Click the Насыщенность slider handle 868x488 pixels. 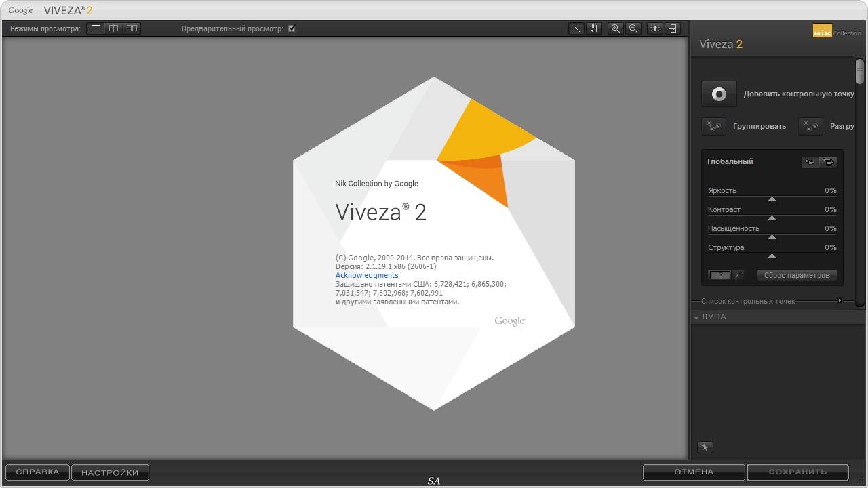pos(772,237)
